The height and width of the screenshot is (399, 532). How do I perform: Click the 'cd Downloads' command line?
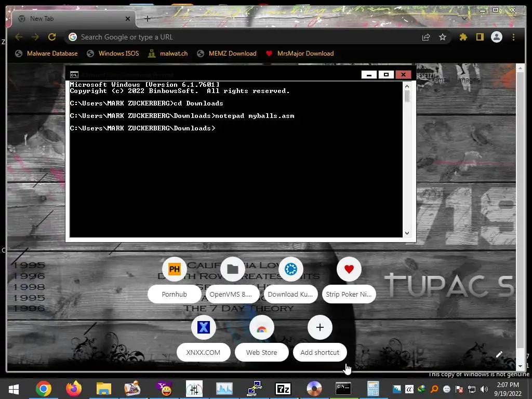click(x=147, y=103)
